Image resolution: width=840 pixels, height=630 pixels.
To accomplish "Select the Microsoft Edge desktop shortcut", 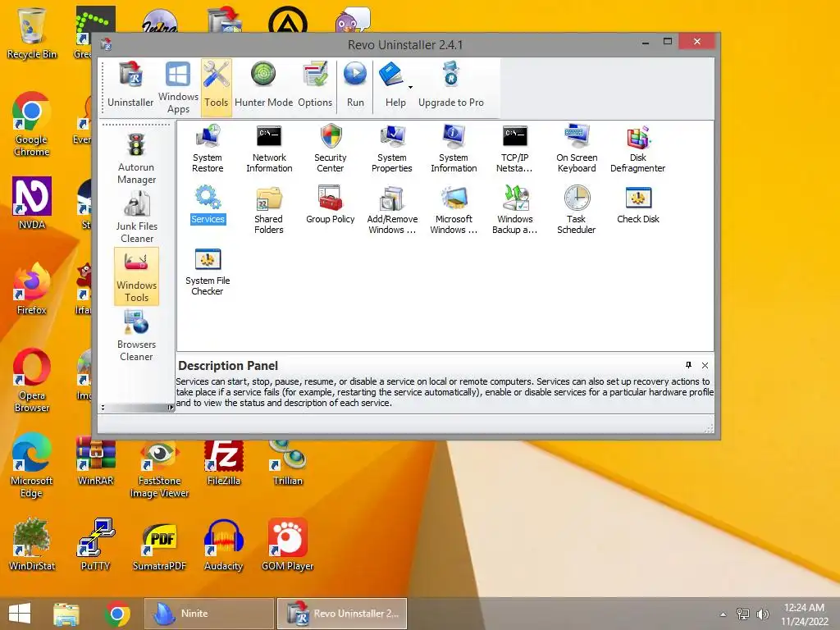I will tap(32, 465).
